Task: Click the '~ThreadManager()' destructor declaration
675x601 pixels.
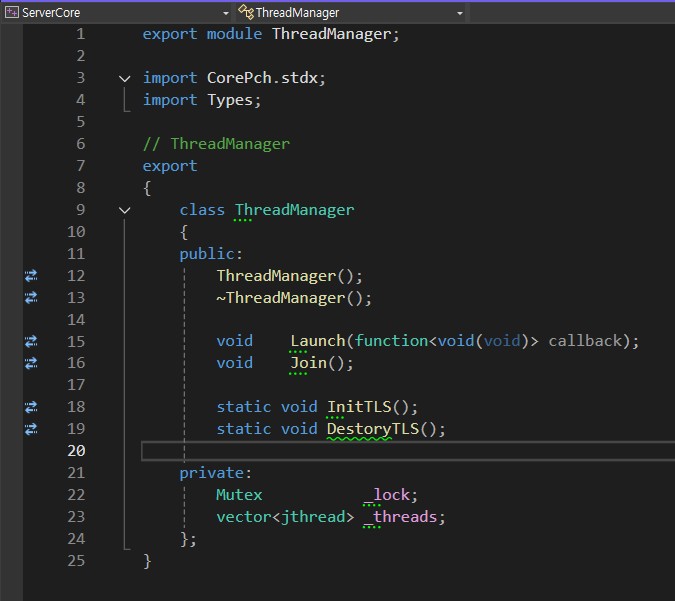Action: [294, 298]
